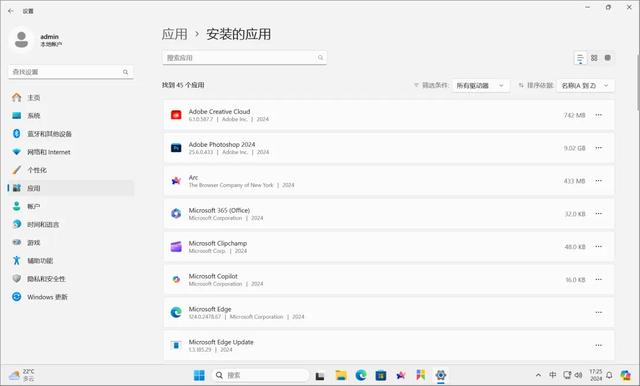Screen dimensions: 640x386
Task: Go to the 游戏 gaming settings
Action: coord(70,242)
